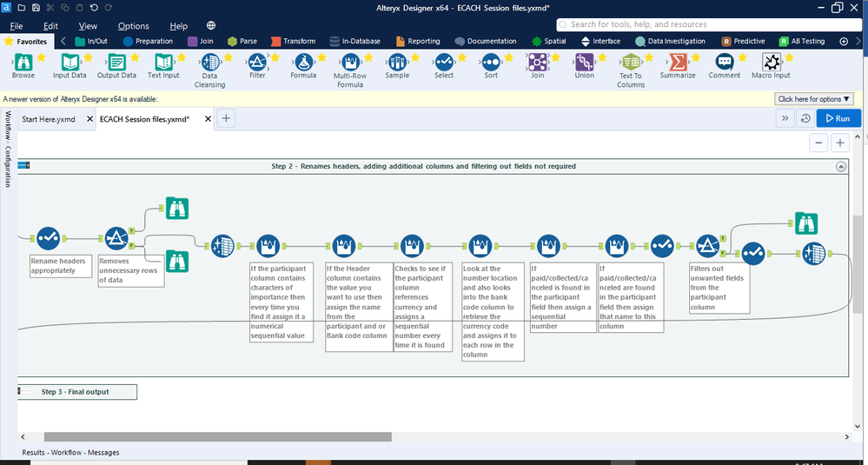Image resolution: width=868 pixels, height=465 pixels.
Task: Click the save icon in title bar
Action: coord(36,8)
